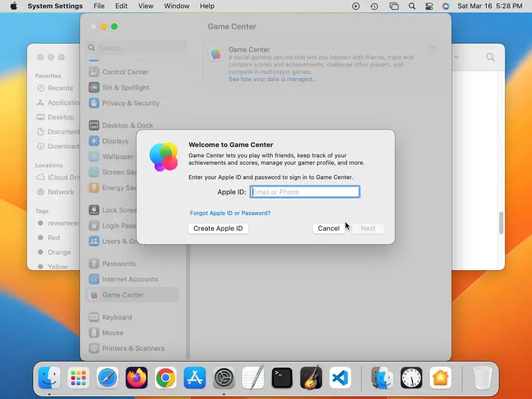Click the Next button

point(368,229)
